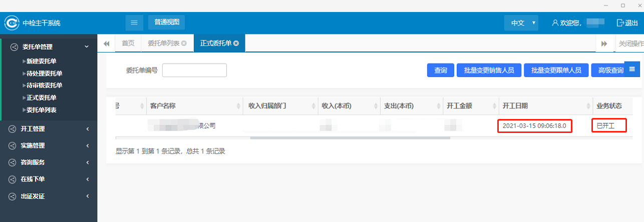Open 新建委托单 in the sidebar
The height and width of the screenshot is (222, 644).
[41, 61]
